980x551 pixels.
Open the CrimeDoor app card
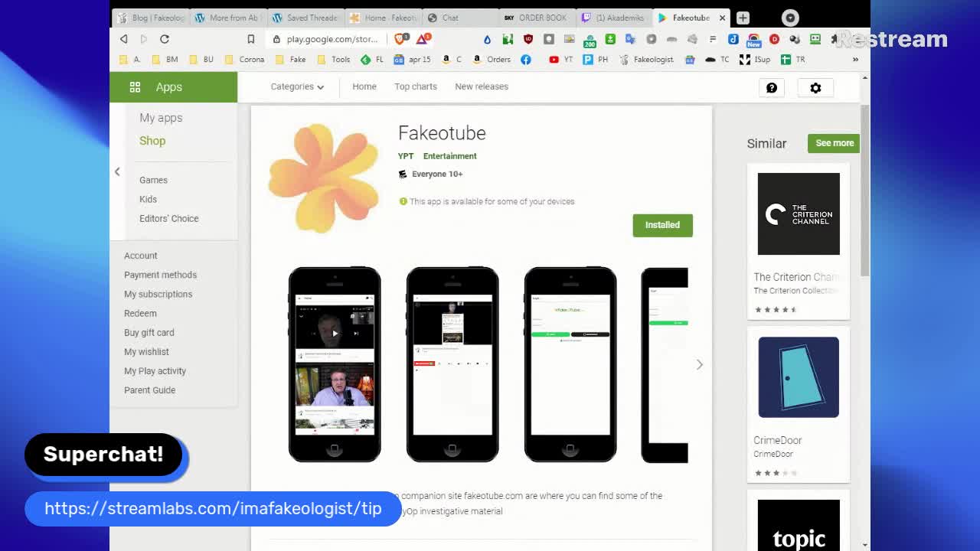coord(799,405)
